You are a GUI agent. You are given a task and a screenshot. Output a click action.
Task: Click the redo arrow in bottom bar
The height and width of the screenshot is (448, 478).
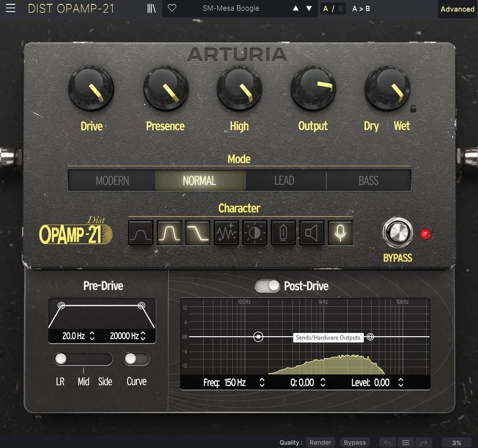pyautogui.click(x=423, y=443)
